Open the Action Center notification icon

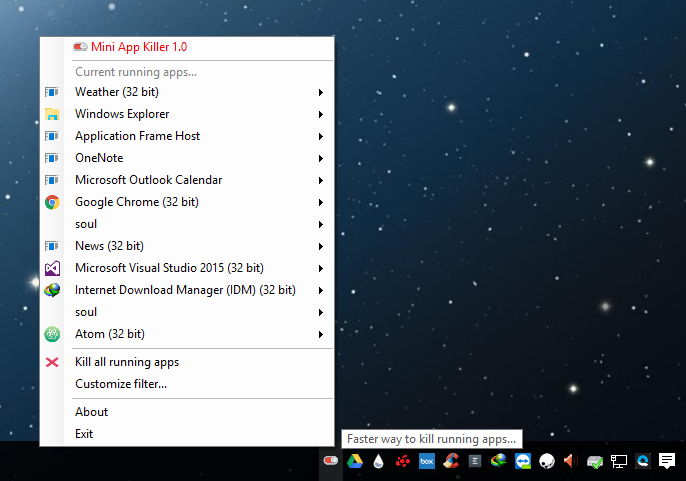coord(667,461)
